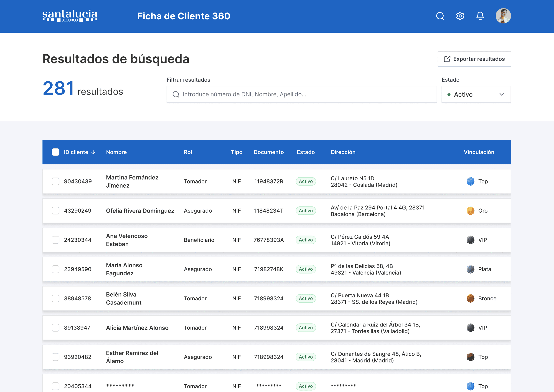Click the Plata badge icon for María Alonso
Viewport: 554px width, 392px height.
(470, 269)
